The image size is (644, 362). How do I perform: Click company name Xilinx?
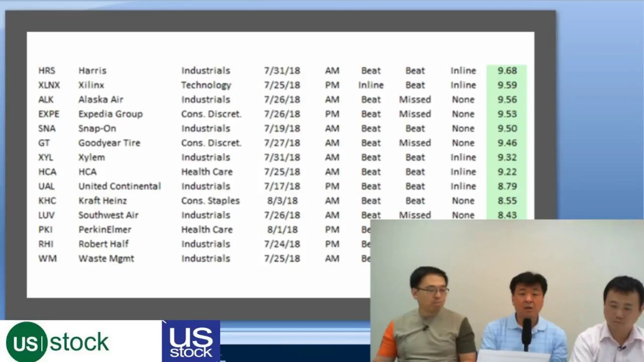91,85
